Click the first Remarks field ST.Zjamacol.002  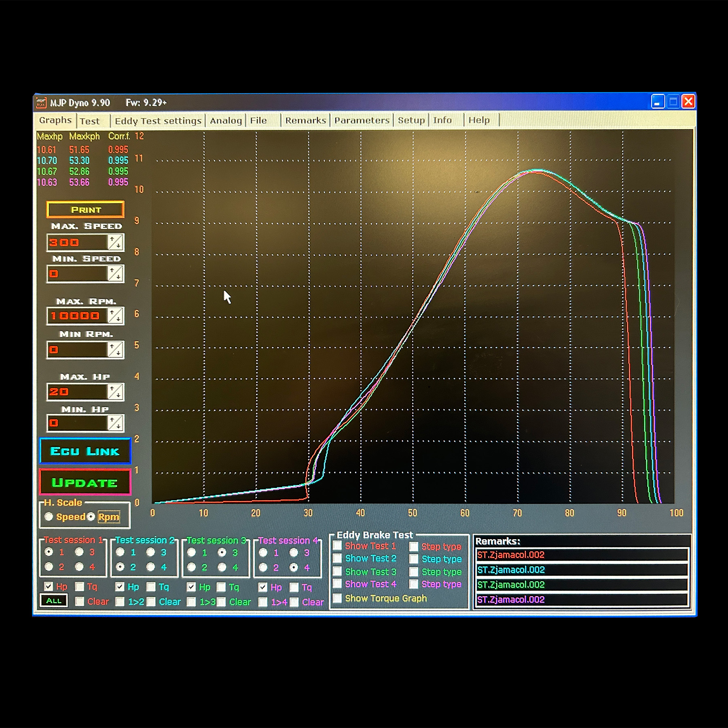[x=582, y=554]
